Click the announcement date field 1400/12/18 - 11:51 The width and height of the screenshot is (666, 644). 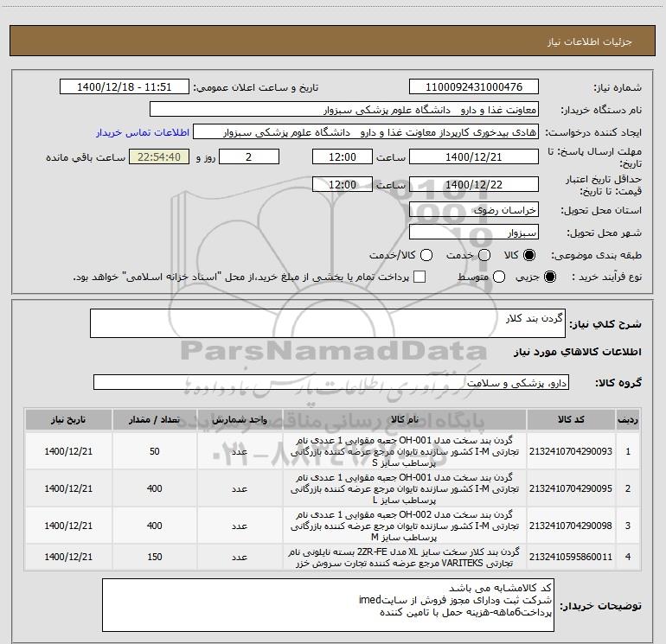(x=124, y=87)
